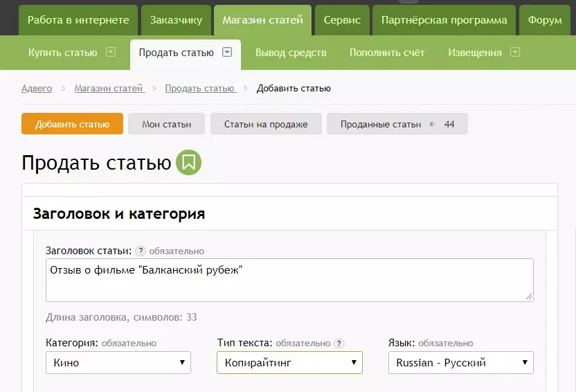Image resolution: width=576 pixels, height=392 pixels.
Task: Expand the Купить статью submenu arrow
Action: (111, 53)
